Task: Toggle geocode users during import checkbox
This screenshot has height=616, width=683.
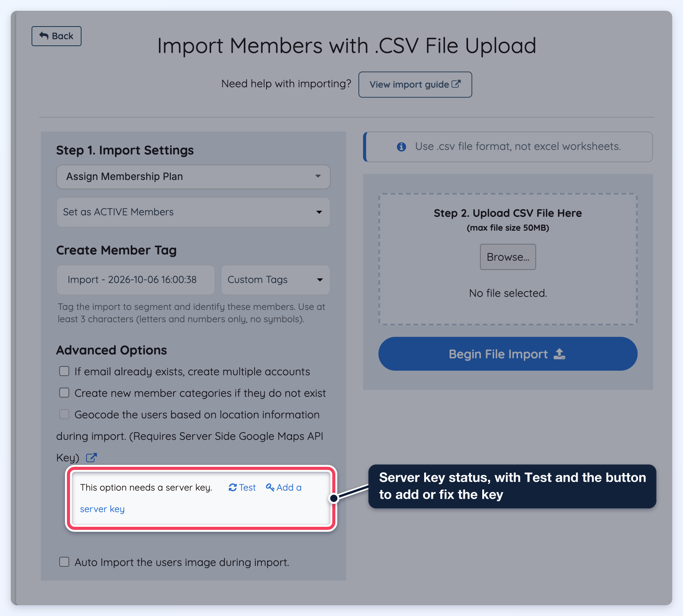Action: click(x=64, y=414)
